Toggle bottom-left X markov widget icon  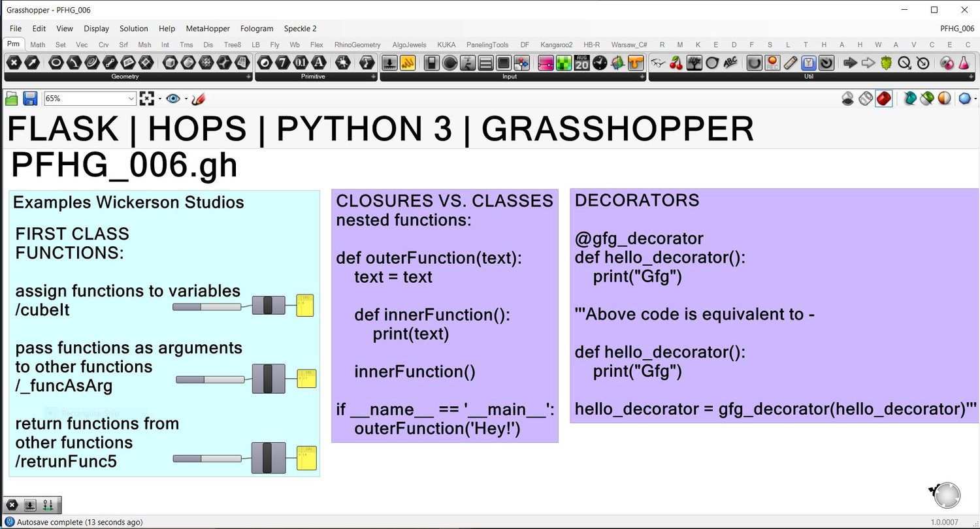tap(12, 505)
